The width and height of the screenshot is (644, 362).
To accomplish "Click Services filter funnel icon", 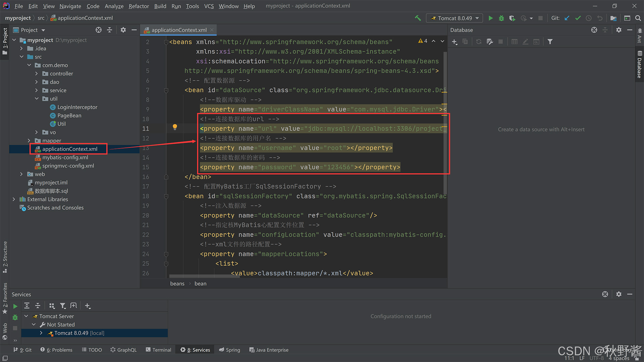I will point(63,306).
